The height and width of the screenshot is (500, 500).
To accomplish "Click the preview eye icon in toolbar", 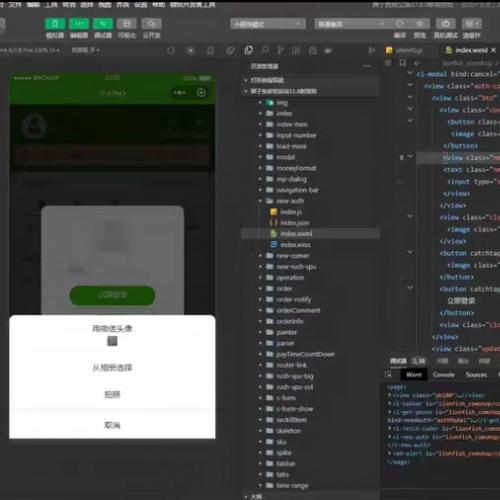I will [420, 24].
